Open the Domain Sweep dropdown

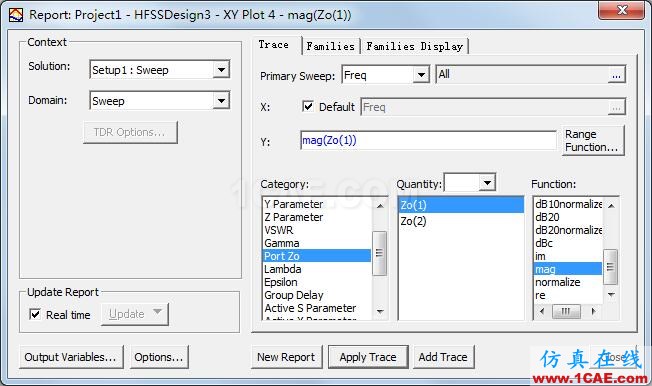coord(221,101)
